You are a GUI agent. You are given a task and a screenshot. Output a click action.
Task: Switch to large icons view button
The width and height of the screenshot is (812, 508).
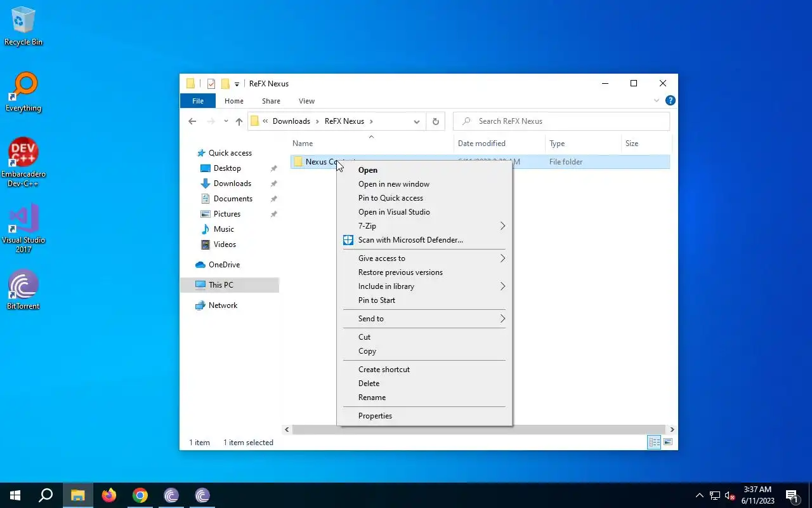[x=667, y=443]
